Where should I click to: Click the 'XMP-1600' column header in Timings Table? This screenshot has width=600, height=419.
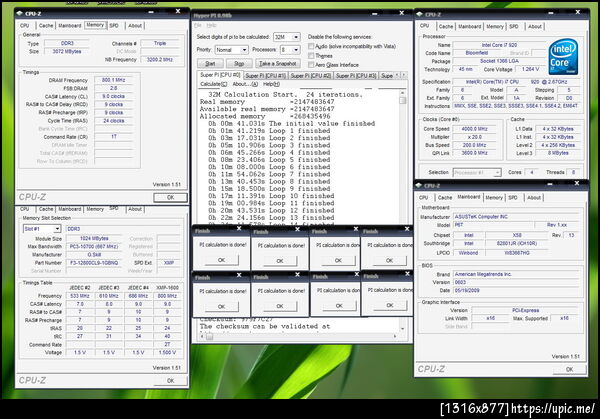167,287
